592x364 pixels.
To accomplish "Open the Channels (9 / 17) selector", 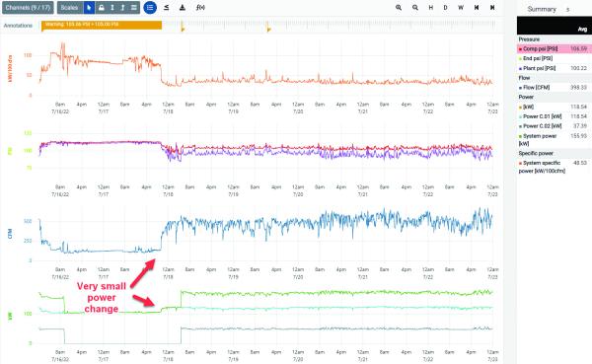I will 28,8.
